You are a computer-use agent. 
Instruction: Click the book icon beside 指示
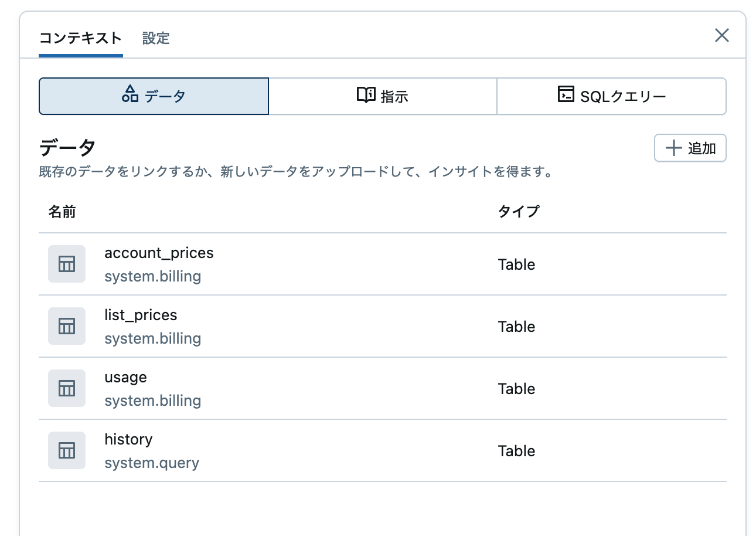pyautogui.click(x=365, y=96)
